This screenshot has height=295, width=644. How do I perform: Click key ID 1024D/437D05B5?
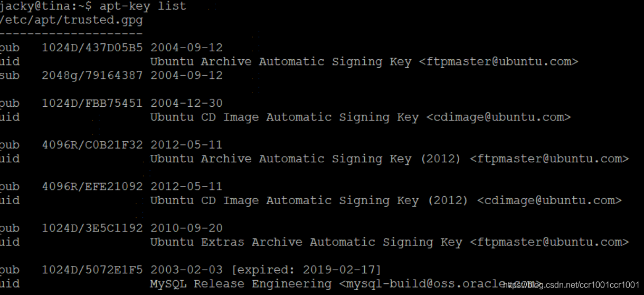click(x=92, y=48)
